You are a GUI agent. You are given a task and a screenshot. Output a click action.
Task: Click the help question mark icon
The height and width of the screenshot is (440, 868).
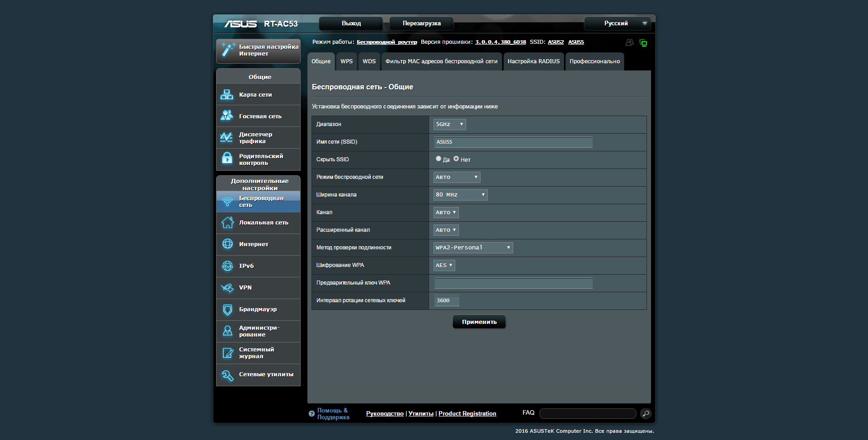coord(311,414)
